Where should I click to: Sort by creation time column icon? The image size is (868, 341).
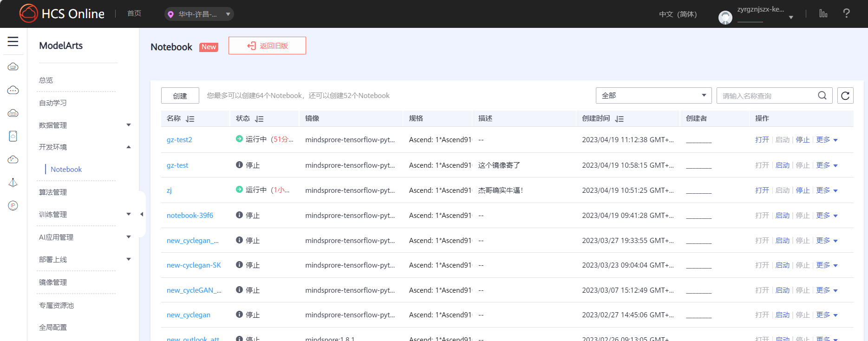[619, 119]
